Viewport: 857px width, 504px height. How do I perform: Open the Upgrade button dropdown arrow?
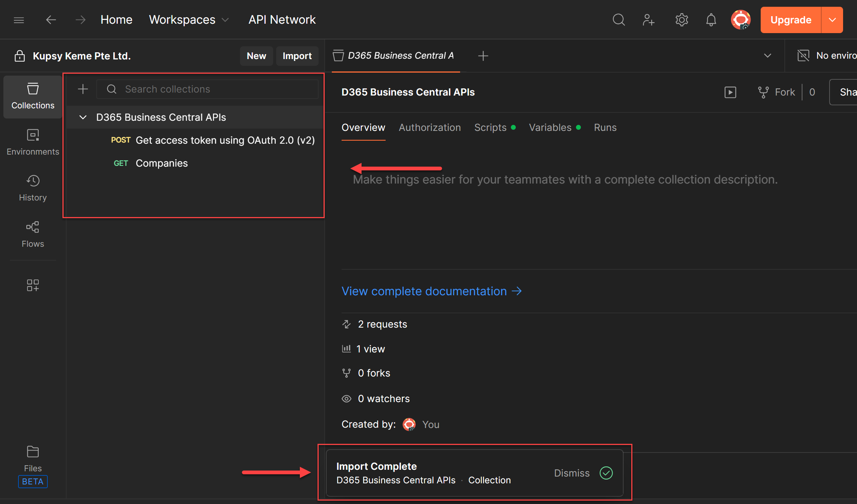(x=832, y=20)
